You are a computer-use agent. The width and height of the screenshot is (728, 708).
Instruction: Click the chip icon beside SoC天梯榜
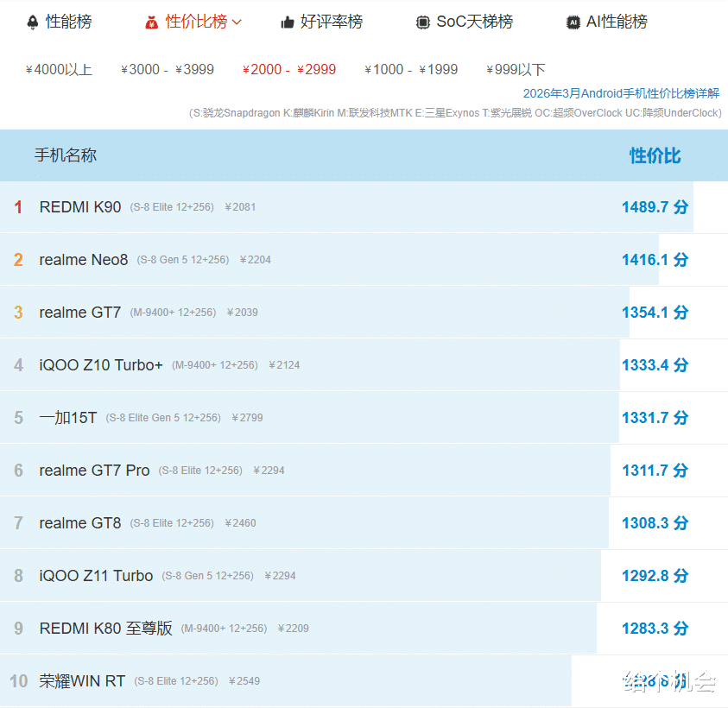point(422,22)
